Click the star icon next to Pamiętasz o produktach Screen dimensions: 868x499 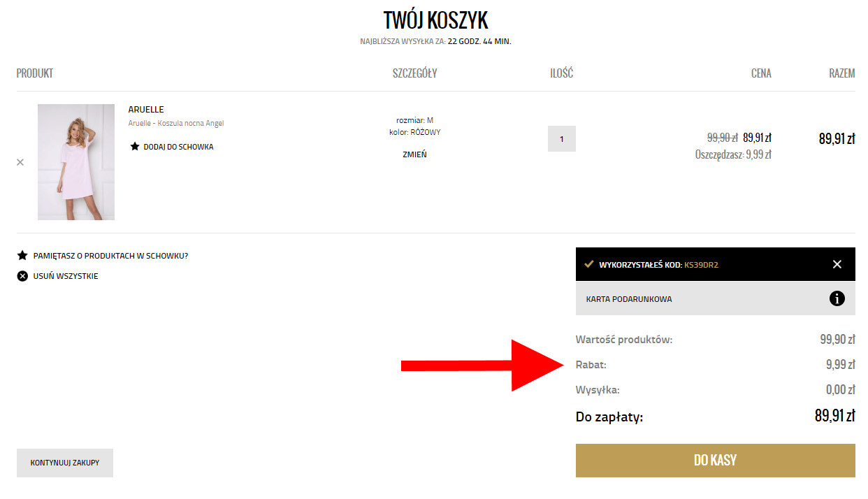click(x=22, y=256)
